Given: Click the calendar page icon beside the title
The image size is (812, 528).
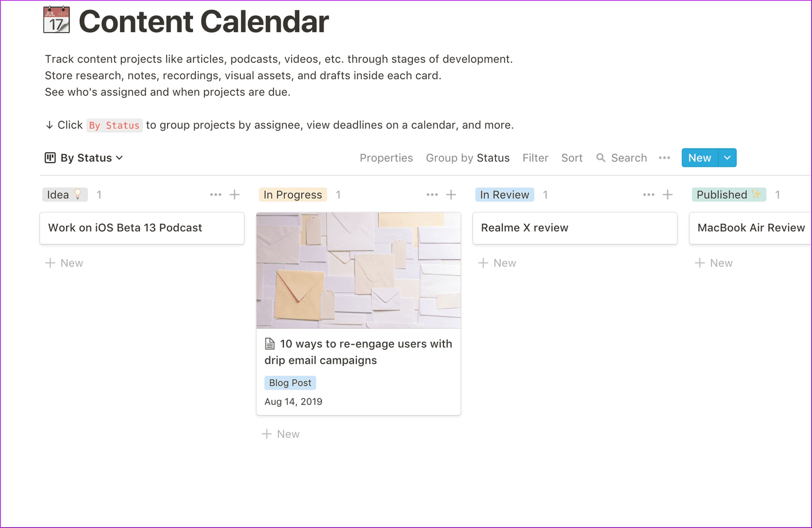Looking at the screenshot, I should click(x=57, y=20).
